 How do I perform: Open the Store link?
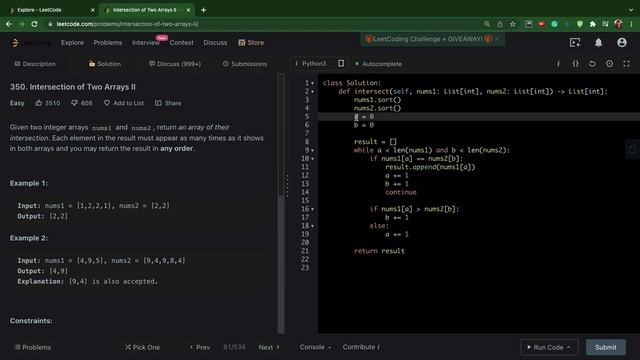pyautogui.click(x=251, y=42)
